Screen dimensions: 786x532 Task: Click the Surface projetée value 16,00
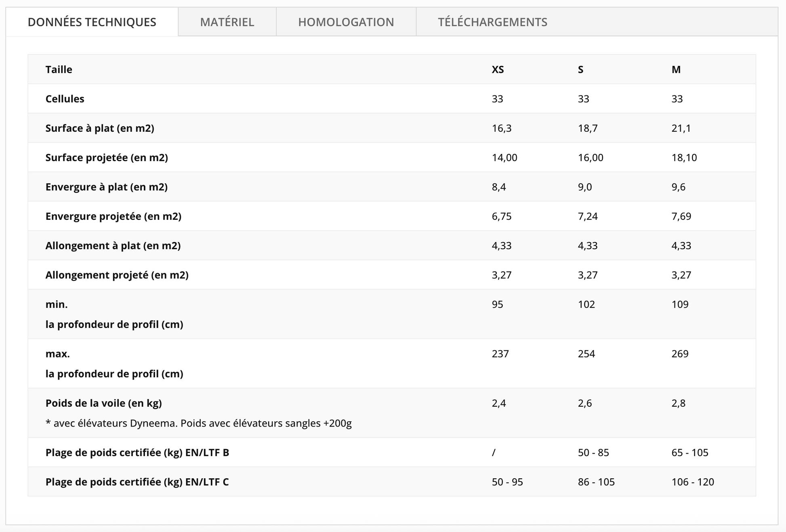[590, 158]
